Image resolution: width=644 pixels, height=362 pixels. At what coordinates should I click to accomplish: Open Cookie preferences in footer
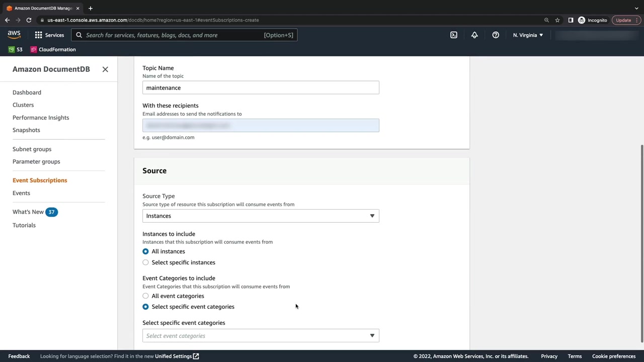click(613, 356)
